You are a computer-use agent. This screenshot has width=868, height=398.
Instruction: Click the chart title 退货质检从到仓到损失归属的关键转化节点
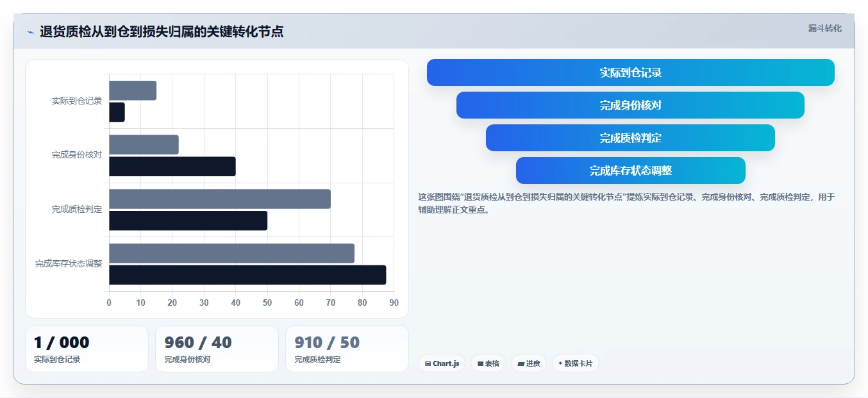pyautogui.click(x=162, y=31)
